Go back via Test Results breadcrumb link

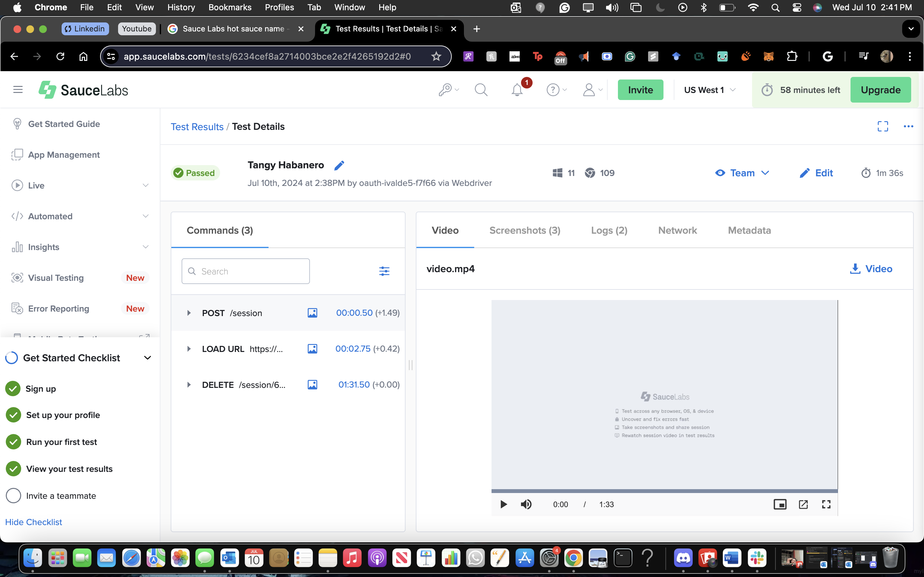[197, 127]
